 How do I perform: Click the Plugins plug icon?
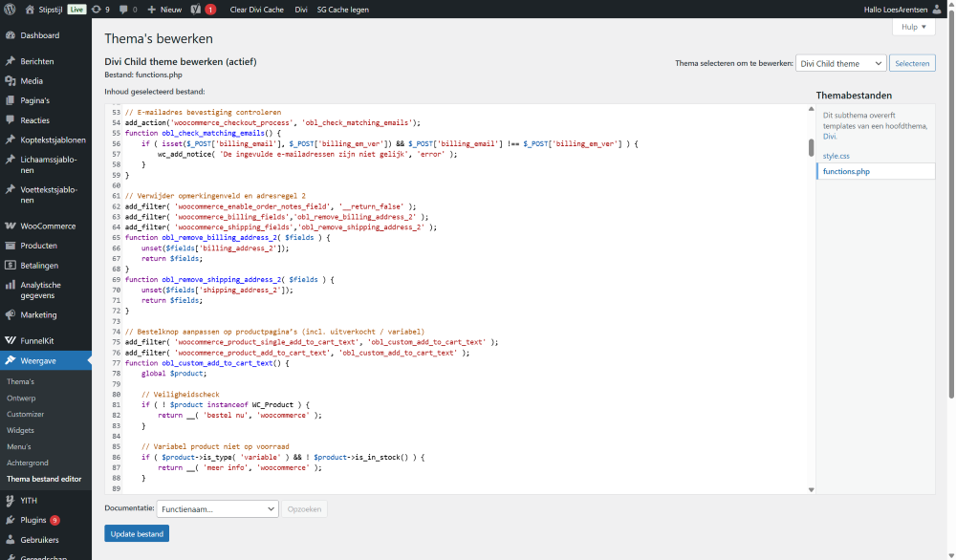[11, 520]
